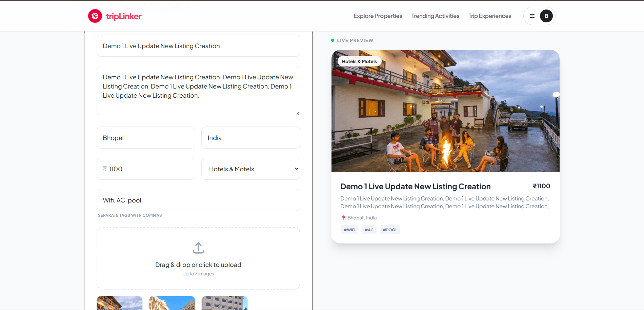This screenshot has height=310, width=644.
Task: Click the Up to 7 images text
Action: [x=198, y=274]
